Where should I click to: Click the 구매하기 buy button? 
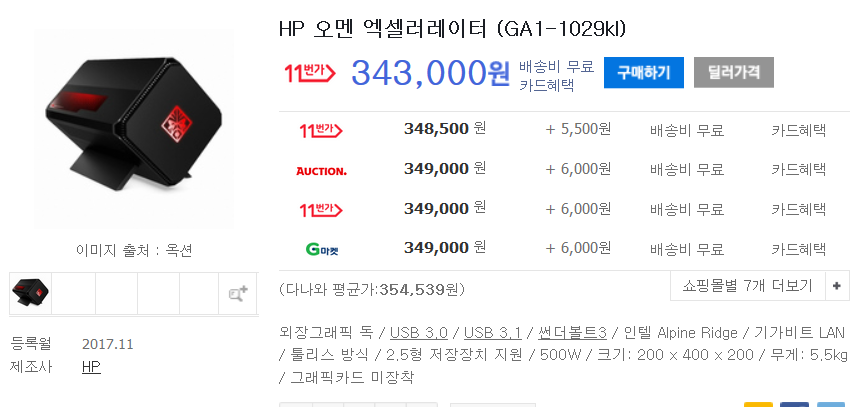643,72
